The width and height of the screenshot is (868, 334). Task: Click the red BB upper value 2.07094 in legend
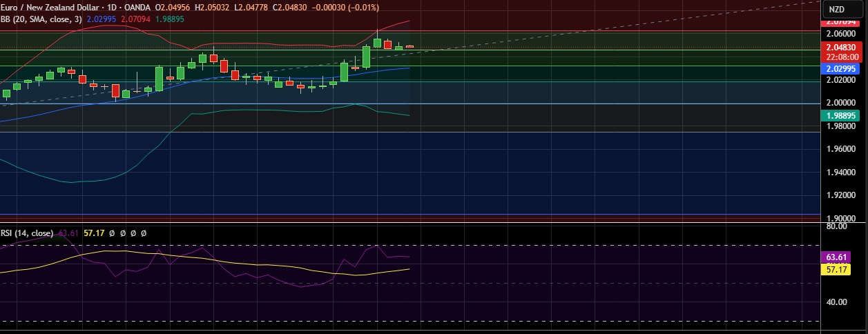pyautogui.click(x=135, y=19)
